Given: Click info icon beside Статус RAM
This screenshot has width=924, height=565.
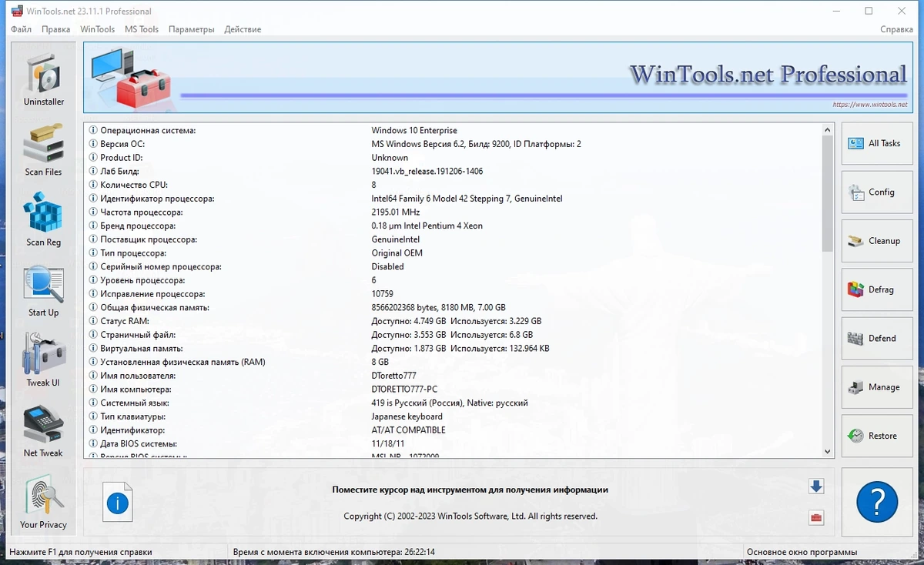Looking at the screenshot, I should coord(94,321).
